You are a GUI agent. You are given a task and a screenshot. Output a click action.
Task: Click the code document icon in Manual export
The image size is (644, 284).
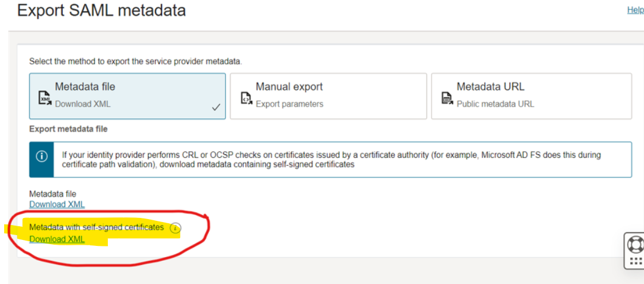pyautogui.click(x=246, y=98)
